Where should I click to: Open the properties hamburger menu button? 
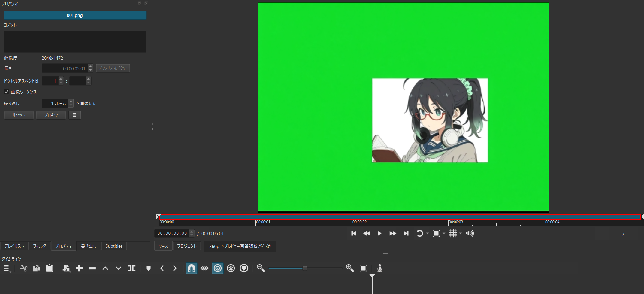click(75, 115)
